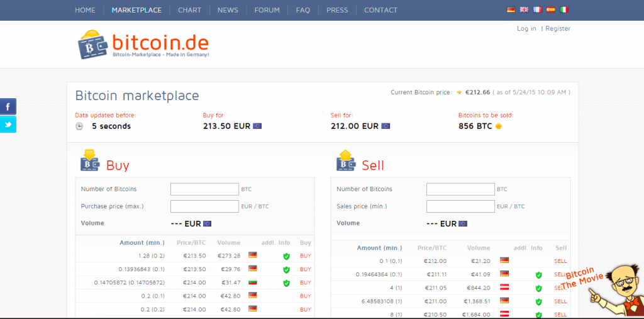The image size is (644, 319).
Task: Click BUY for the 0.14705872 offer
Action: point(306,283)
